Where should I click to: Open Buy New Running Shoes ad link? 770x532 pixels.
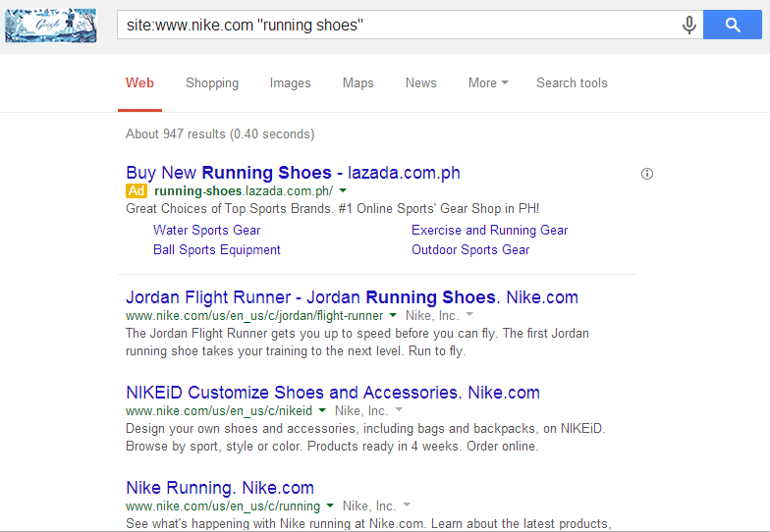(293, 173)
